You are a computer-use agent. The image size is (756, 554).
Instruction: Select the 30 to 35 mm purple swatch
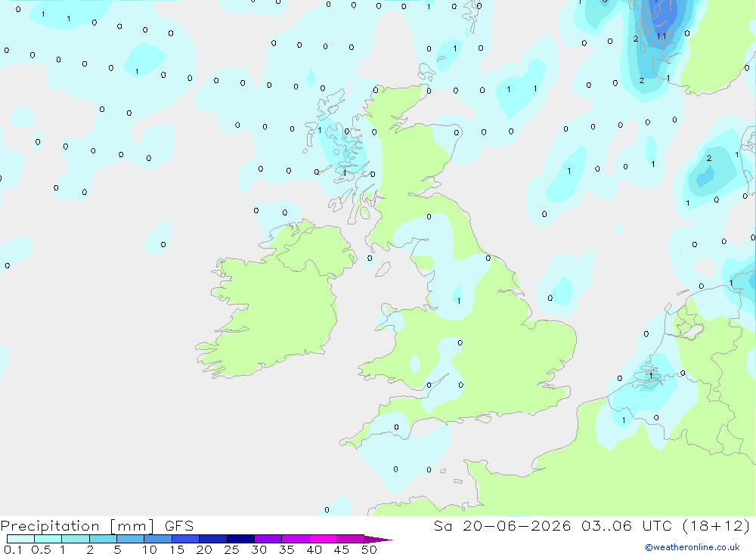268,539
